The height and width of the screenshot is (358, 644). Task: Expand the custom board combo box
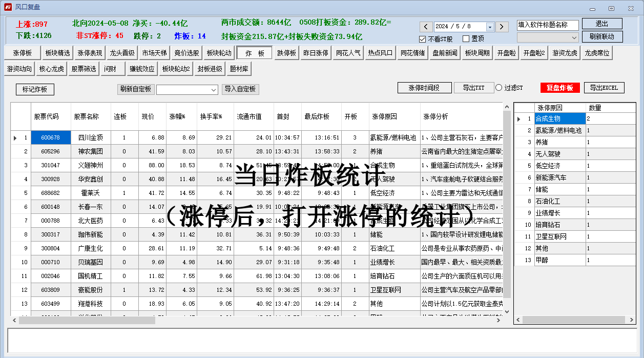point(214,90)
